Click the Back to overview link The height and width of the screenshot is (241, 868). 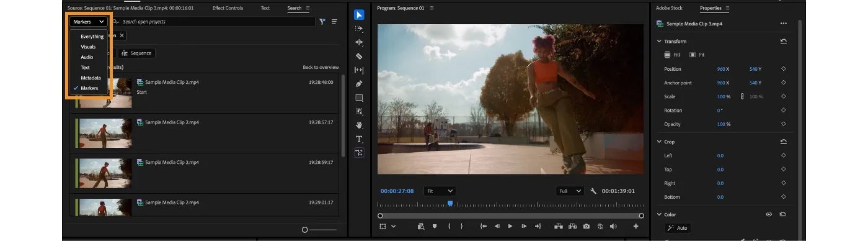pos(321,67)
